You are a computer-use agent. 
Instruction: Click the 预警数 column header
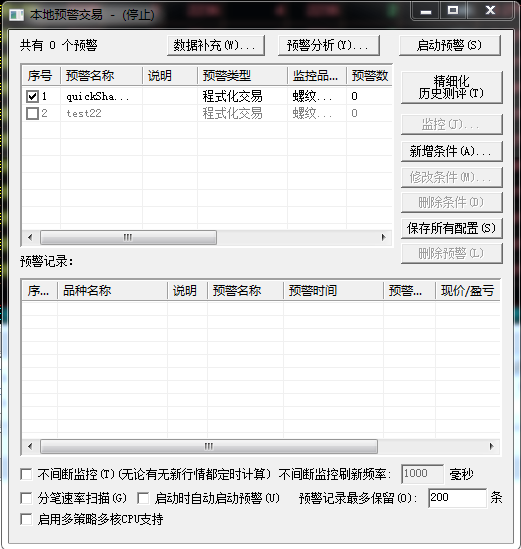pos(369,75)
